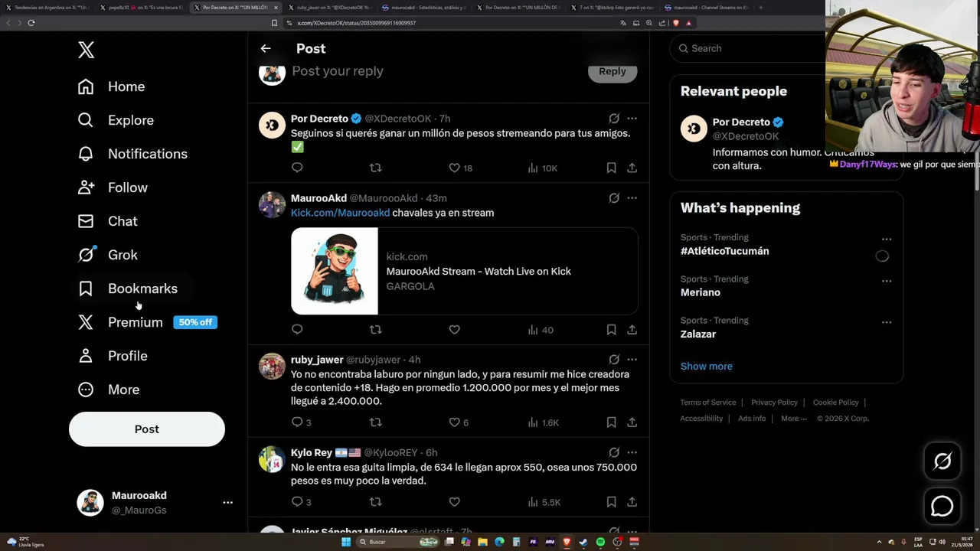Open Grok from the sidebar
Image resolution: width=980 pixels, height=551 pixels.
[x=108, y=255]
